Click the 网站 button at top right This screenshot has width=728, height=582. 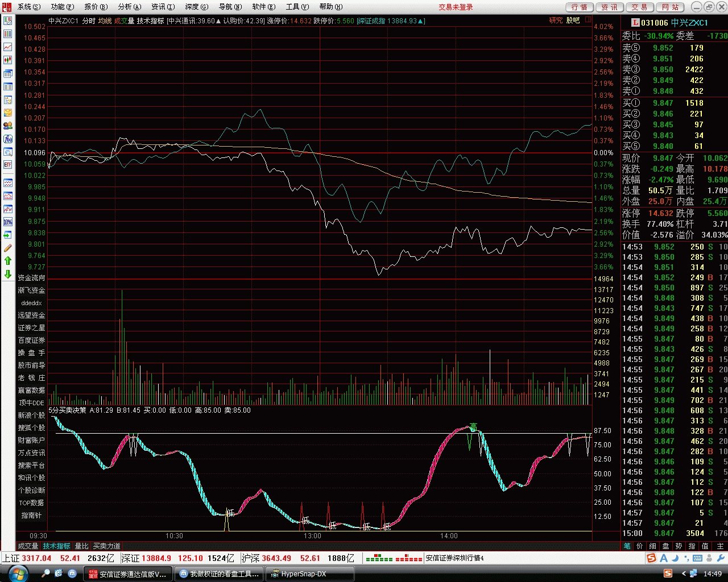(671, 7)
